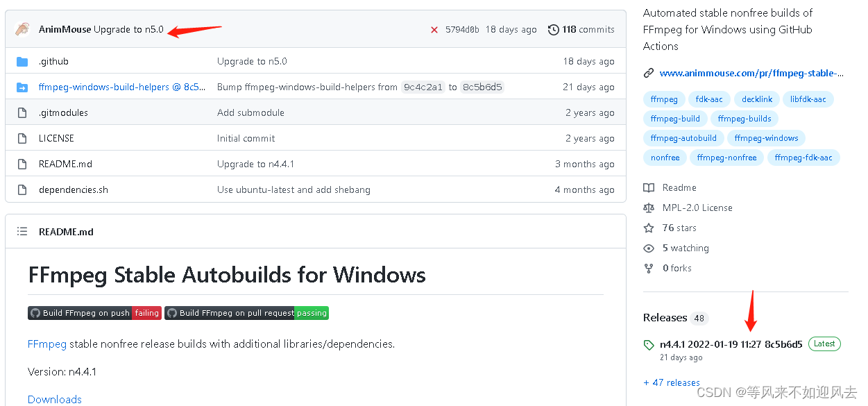The image size is (868, 406).
Task: Click the AnimMouse avatar image
Action: click(22, 29)
